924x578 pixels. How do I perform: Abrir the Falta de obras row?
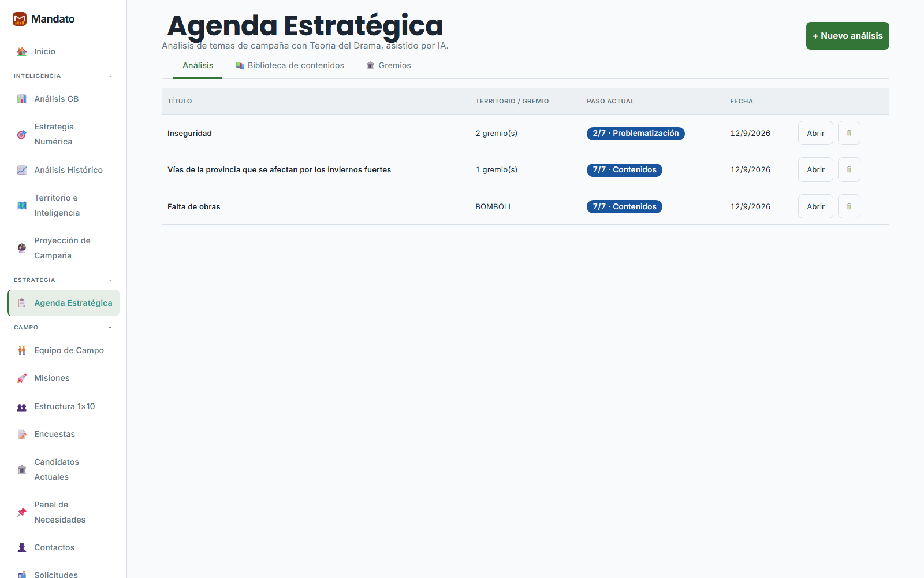[815, 206]
